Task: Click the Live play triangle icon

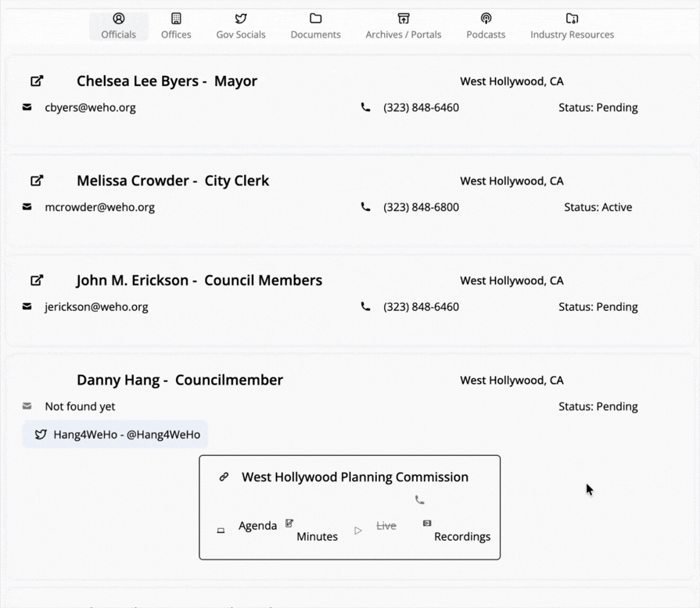Action: point(358,531)
